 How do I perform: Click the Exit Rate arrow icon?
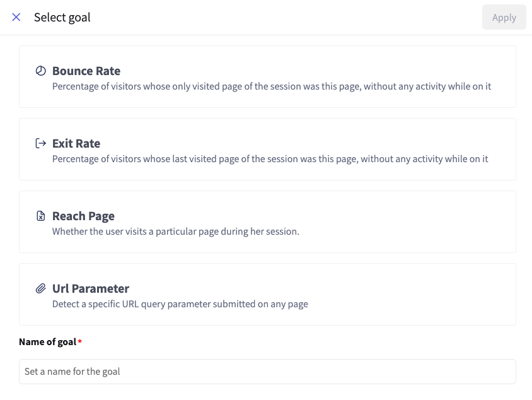[x=40, y=143]
